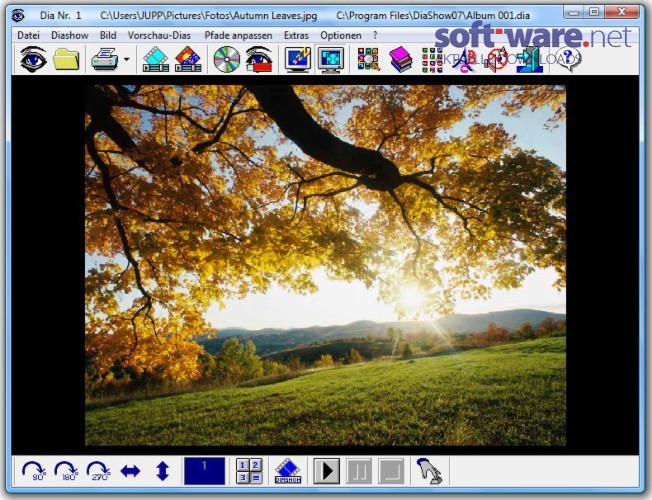
Task: Close the DiaShow window
Action: (x=622, y=12)
